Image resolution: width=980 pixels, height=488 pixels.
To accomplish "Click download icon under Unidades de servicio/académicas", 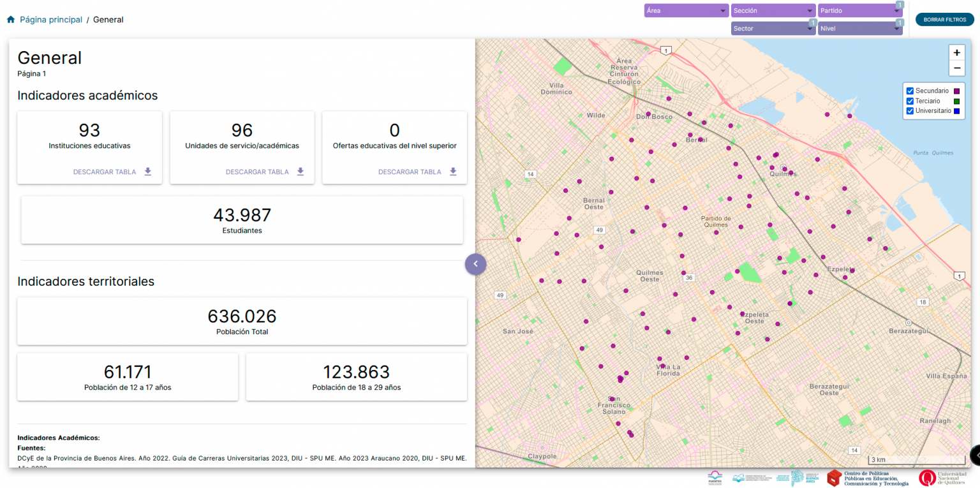I will tap(301, 172).
